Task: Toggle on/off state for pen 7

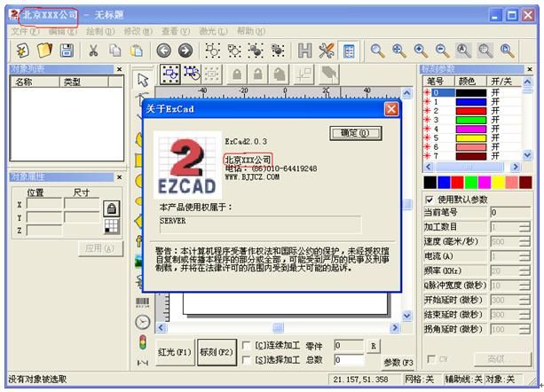Action: pos(495,156)
